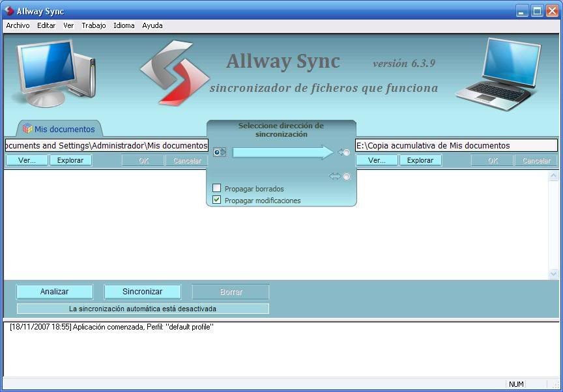Open the Editar menu
The width and height of the screenshot is (563, 392).
[46, 25]
